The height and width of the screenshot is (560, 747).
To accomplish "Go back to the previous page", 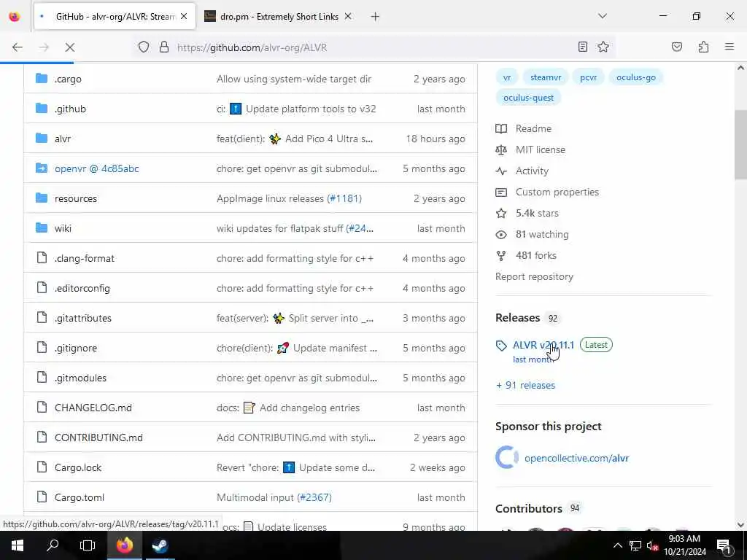I will pyautogui.click(x=18, y=47).
